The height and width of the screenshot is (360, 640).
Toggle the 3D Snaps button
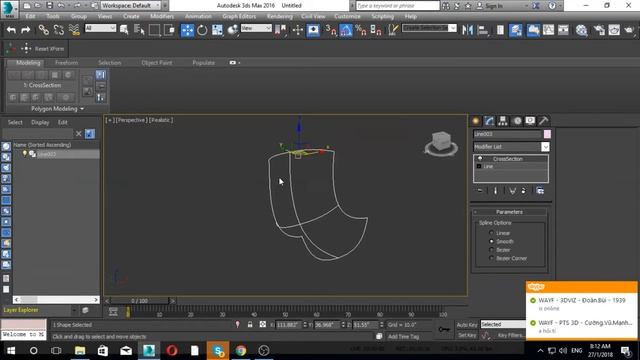click(x=331, y=30)
